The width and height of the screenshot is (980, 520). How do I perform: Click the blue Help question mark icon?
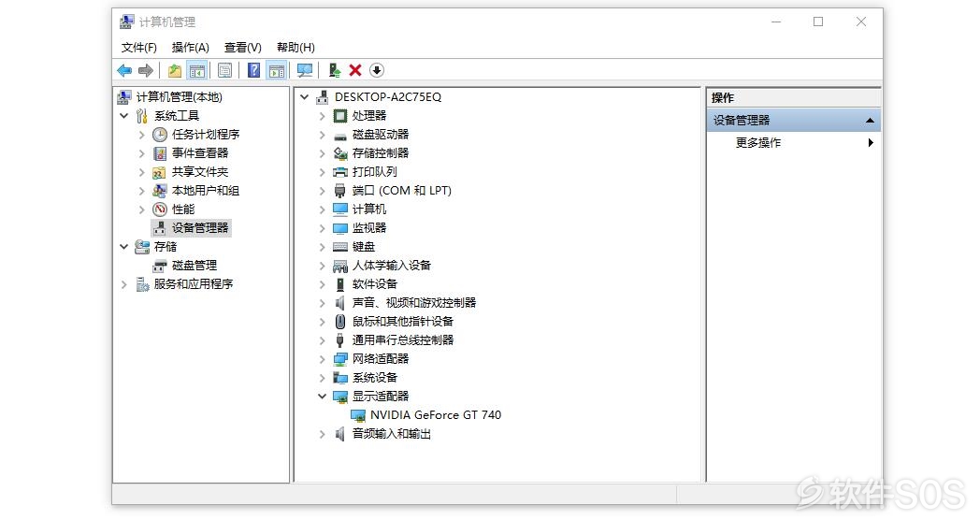(253, 71)
